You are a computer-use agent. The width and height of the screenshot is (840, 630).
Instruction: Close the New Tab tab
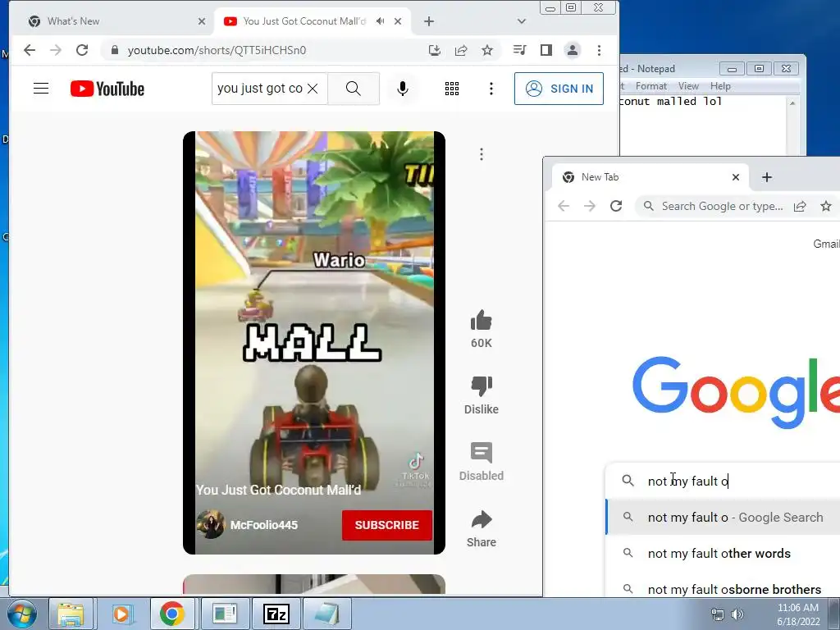736,177
